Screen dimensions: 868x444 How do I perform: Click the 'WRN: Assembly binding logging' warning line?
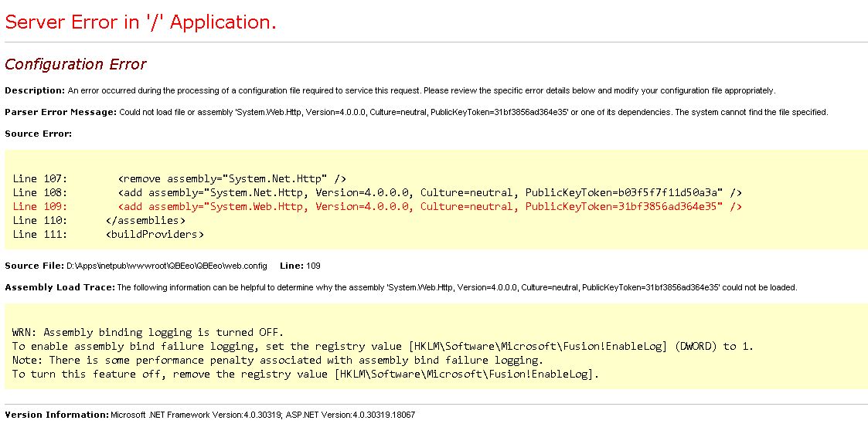tap(148, 332)
